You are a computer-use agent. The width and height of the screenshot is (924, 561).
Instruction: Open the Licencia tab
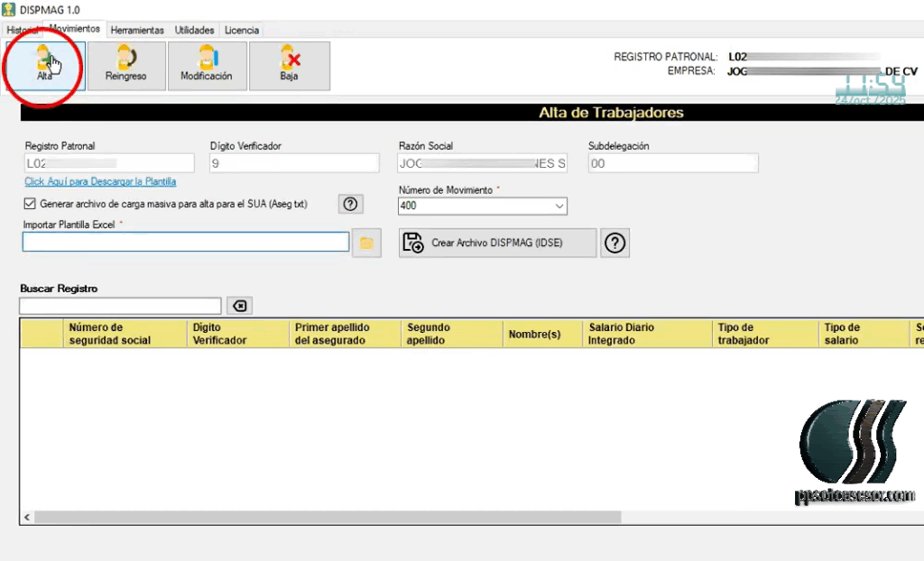(x=242, y=31)
